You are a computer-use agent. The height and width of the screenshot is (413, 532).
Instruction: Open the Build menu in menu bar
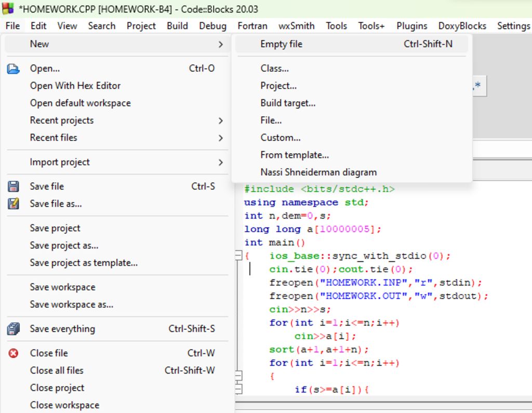point(177,25)
